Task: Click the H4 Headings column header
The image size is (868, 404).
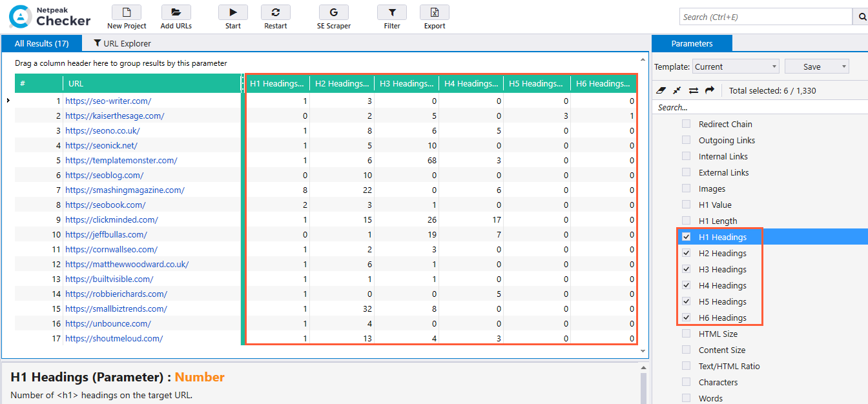Action: click(471, 83)
